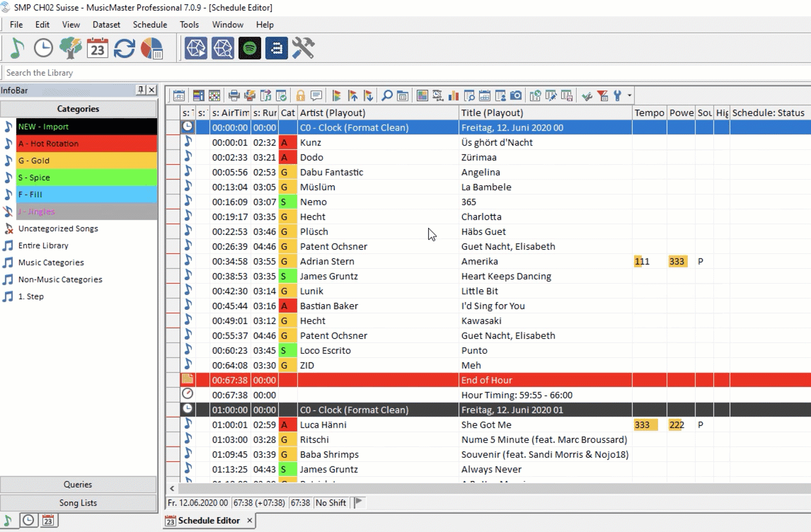Click the Schedule: Status column header

pos(770,112)
